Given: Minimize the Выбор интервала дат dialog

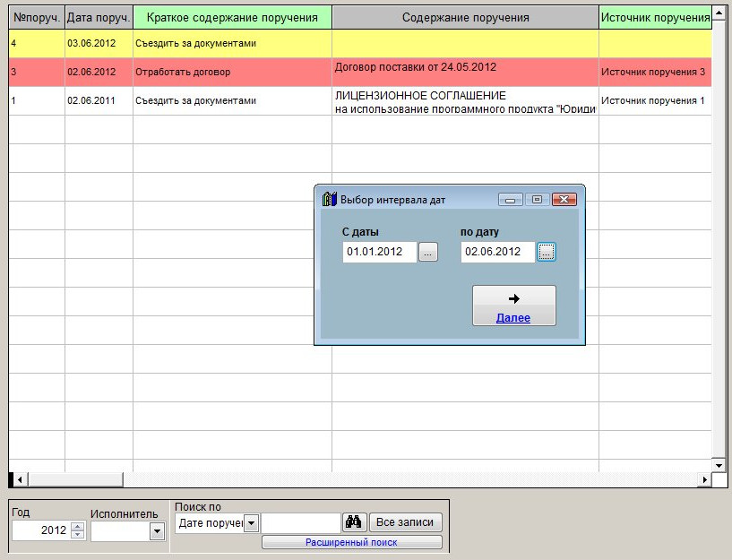Looking at the screenshot, I should point(511,200).
